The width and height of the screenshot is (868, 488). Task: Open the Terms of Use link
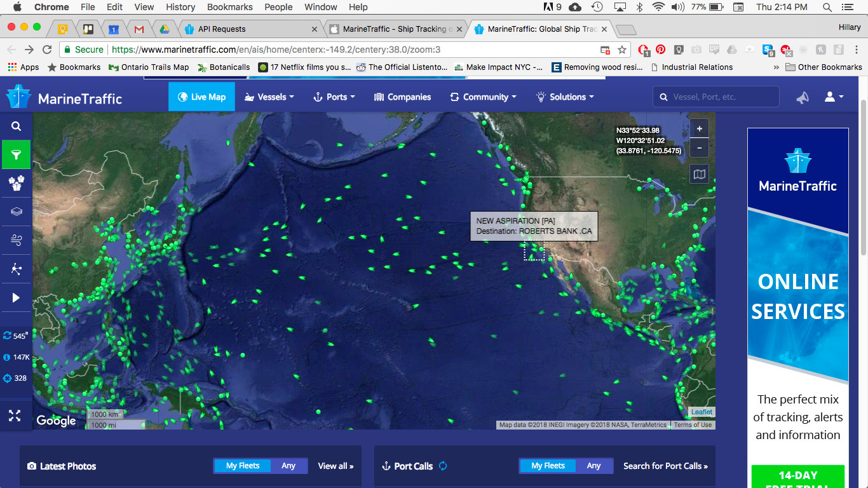[693, 424]
